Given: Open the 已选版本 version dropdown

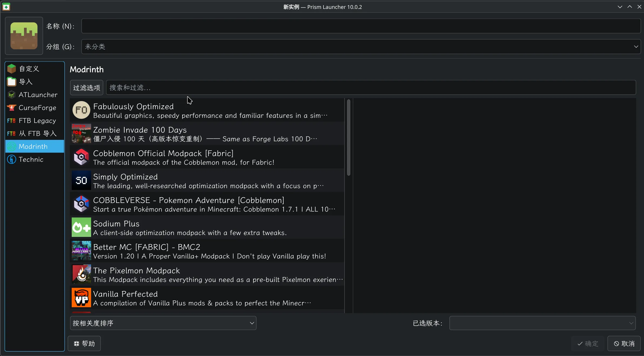Looking at the screenshot, I should [x=542, y=323].
